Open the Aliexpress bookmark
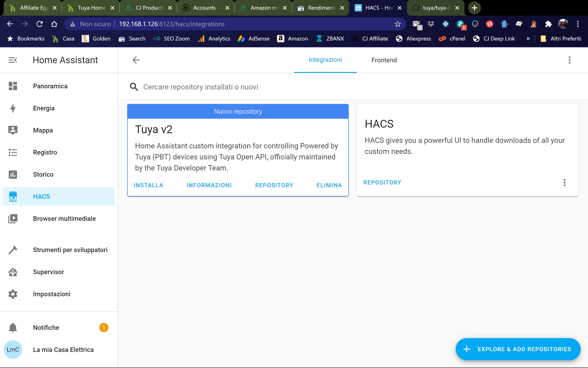 [413, 38]
